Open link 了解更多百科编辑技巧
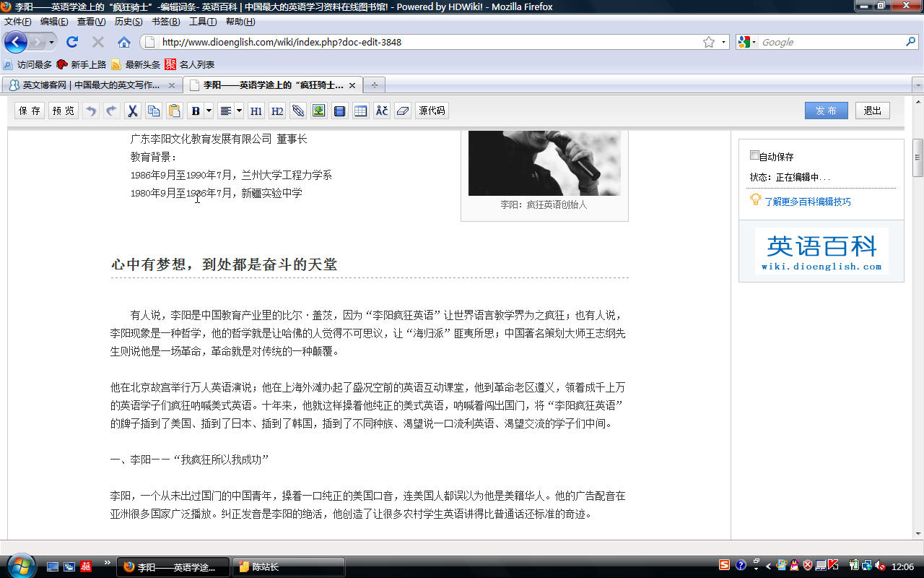 pyautogui.click(x=808, y=202)
